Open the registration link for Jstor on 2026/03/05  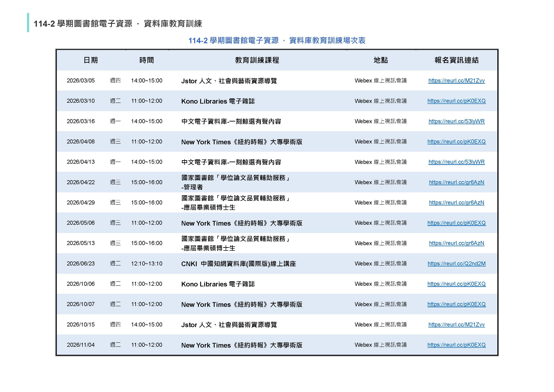pos(457,81)
